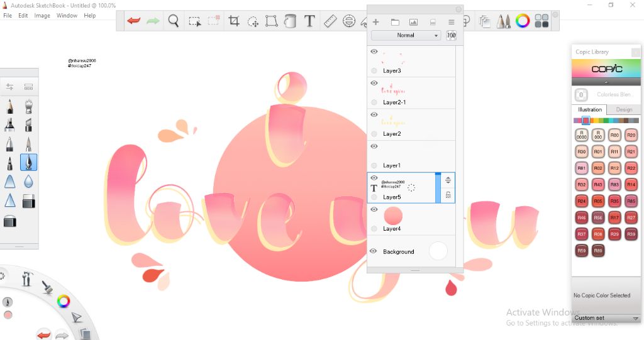
Task: Select the Hard Eraser brush
Action: pos(28,201)
